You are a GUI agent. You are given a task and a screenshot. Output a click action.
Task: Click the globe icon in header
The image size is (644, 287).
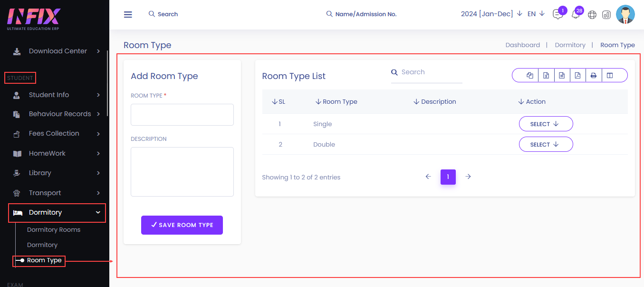click(592, 15)
